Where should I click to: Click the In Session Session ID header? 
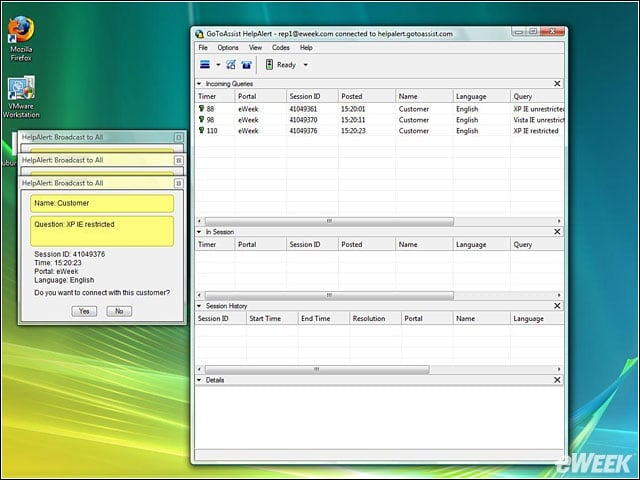tap(312, 244)
